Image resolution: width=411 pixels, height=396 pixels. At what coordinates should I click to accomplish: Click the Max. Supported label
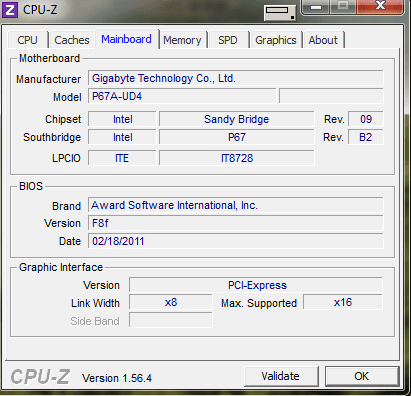[259, 303]
